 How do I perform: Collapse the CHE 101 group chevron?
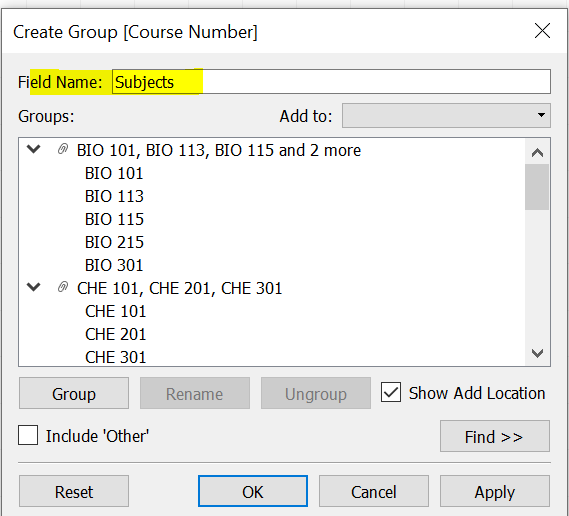pyautogui.click(x=33, y=287)
